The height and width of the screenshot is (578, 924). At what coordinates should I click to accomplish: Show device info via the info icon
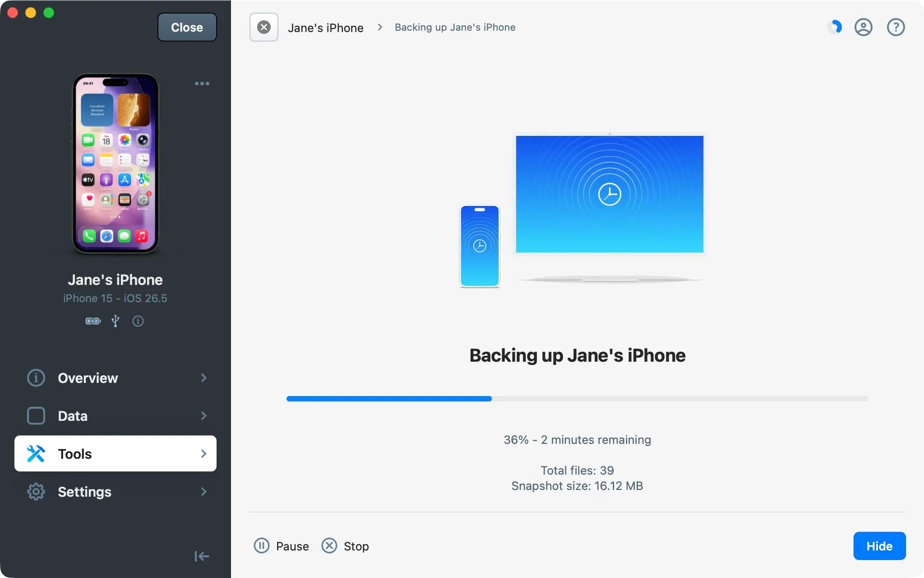(138, 321)
